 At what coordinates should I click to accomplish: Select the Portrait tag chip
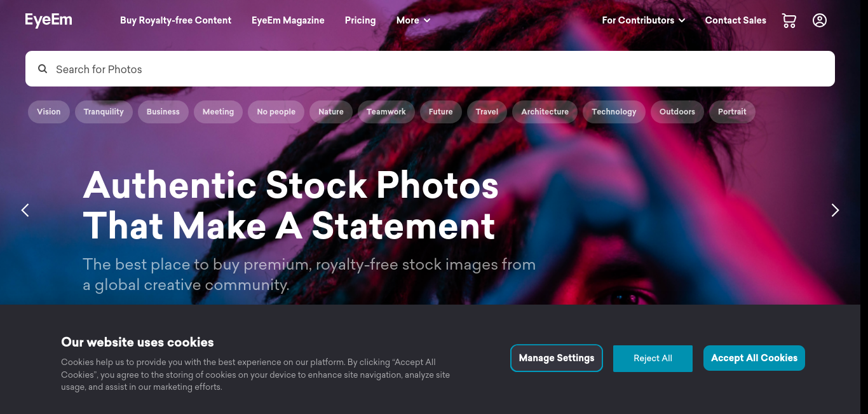[732, 112]
